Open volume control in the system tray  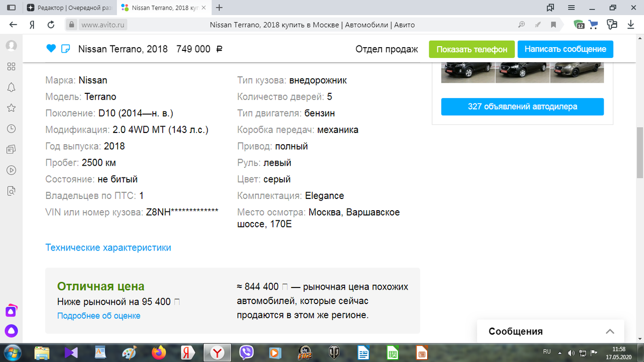point(571,353)
